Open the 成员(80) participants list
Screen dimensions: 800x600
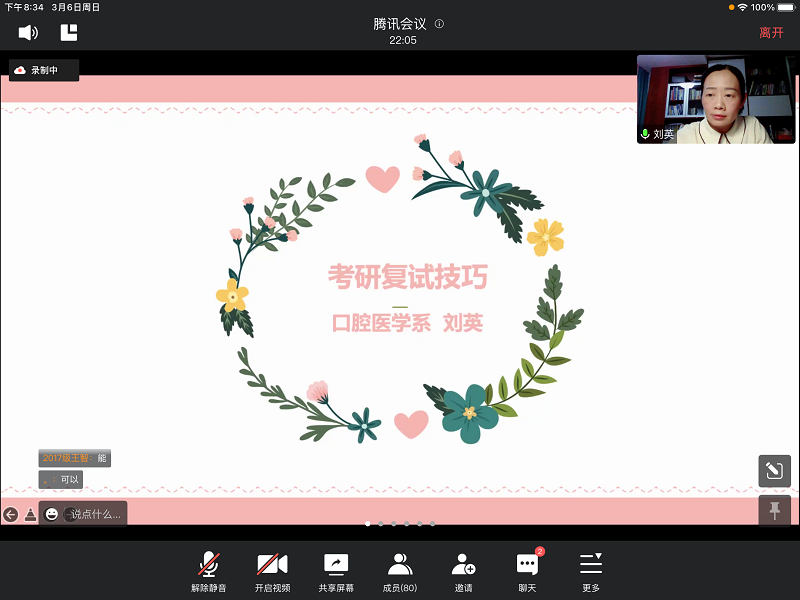[400, 572]
